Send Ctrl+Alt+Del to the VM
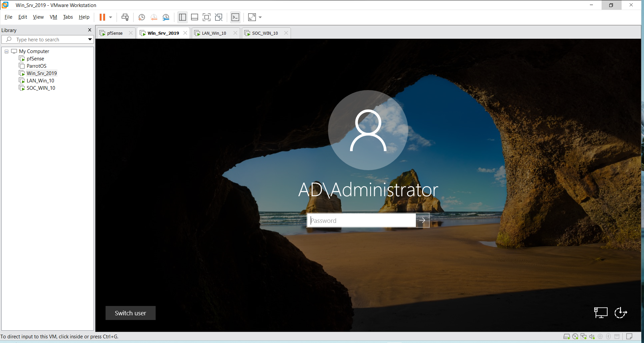 pos(125,17)
